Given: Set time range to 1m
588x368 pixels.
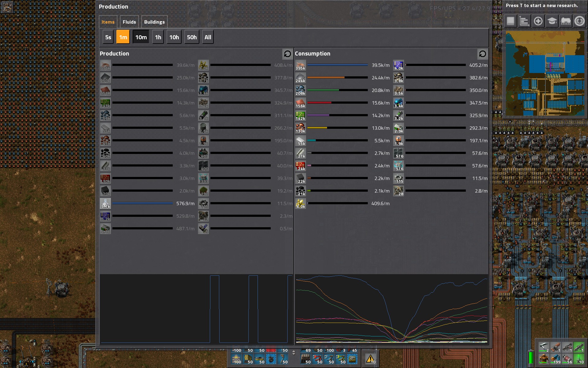Looking at the screenshot, I should 123,37.
